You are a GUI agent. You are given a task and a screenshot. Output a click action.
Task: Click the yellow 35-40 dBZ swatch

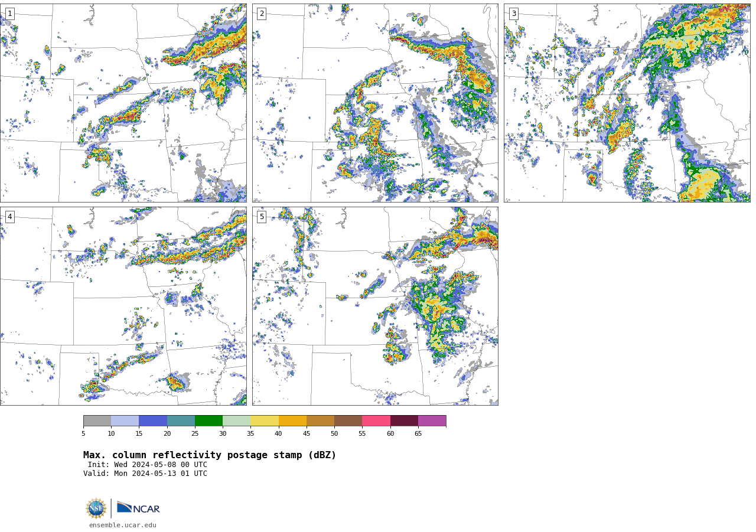point(265,421)
